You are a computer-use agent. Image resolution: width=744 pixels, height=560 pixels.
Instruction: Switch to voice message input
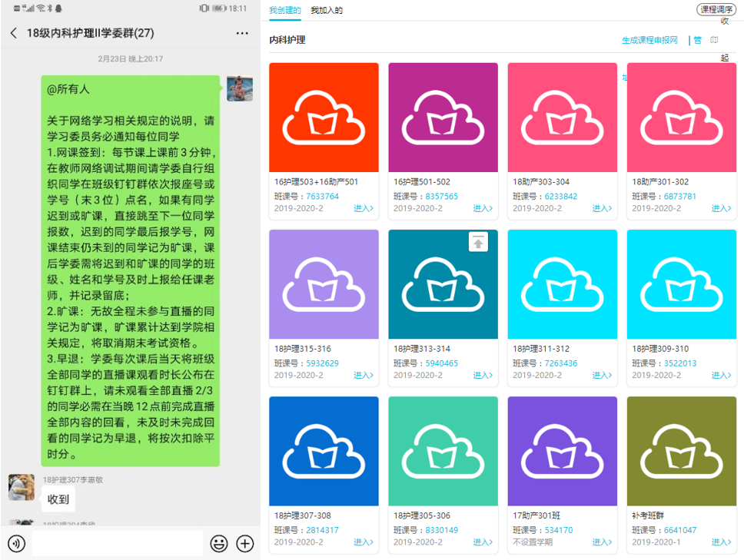[x=16, y=543]
